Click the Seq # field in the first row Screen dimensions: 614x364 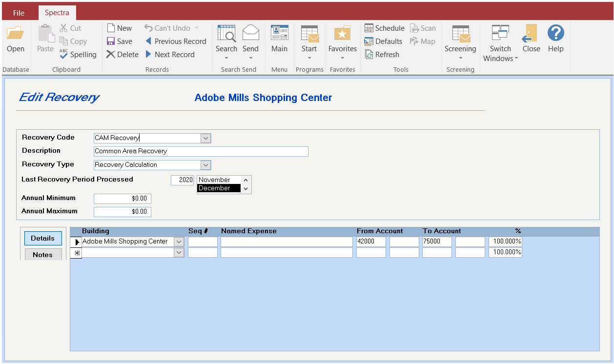point(203,242)
